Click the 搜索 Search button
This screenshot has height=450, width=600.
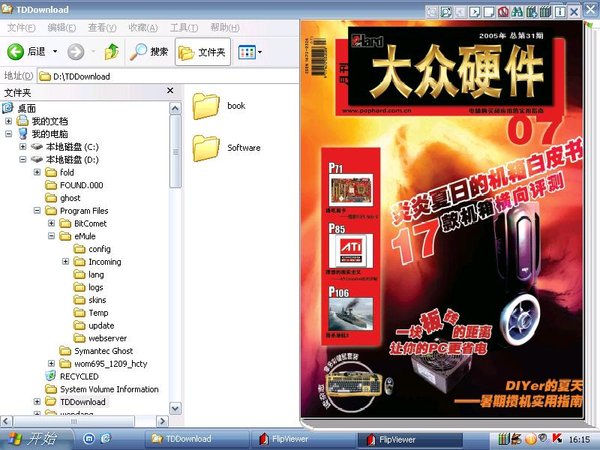(x=148, y=51)
